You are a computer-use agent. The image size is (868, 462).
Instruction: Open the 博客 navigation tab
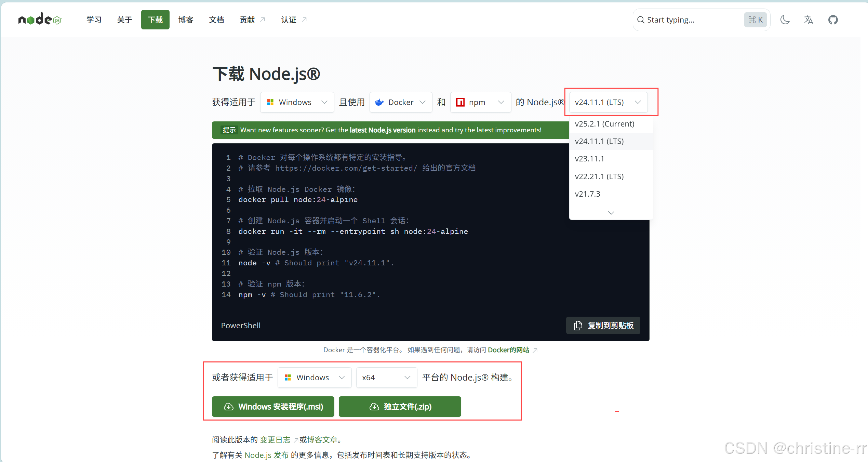(186, 20)
